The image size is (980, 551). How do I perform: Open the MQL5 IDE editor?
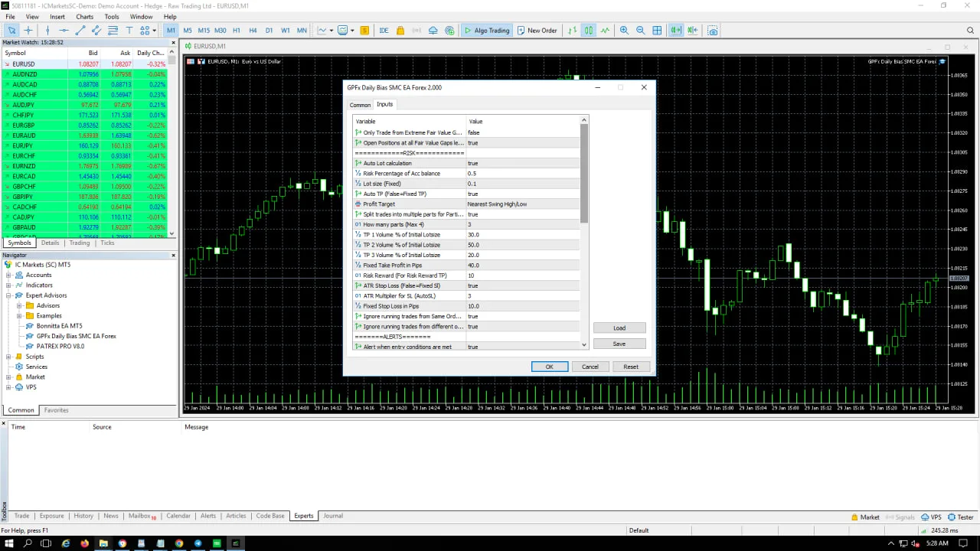point(384,31)
